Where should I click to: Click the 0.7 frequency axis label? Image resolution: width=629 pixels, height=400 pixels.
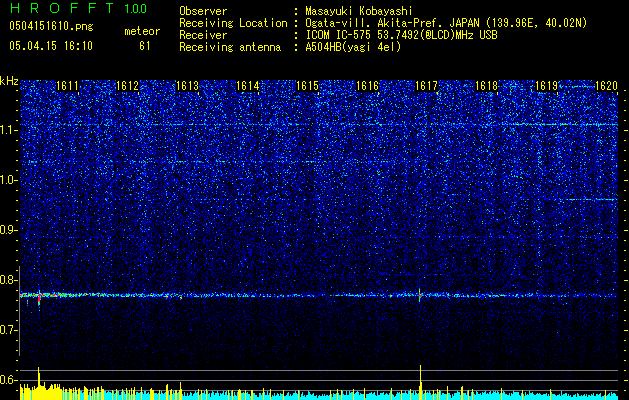click(x=9, y=330)
